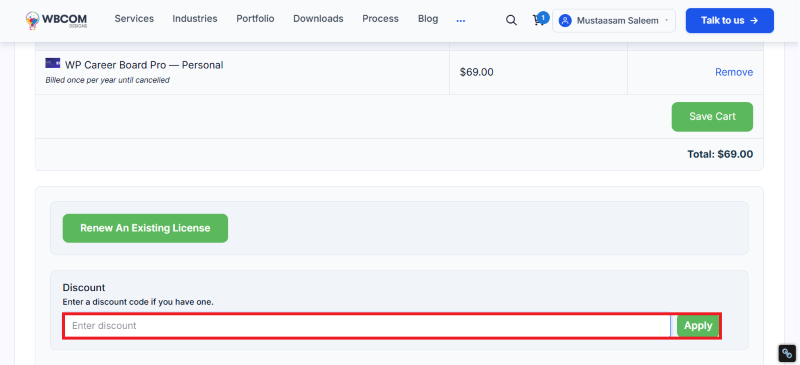Click the WP Career Board Pro thumbnail

pos(53,63)
